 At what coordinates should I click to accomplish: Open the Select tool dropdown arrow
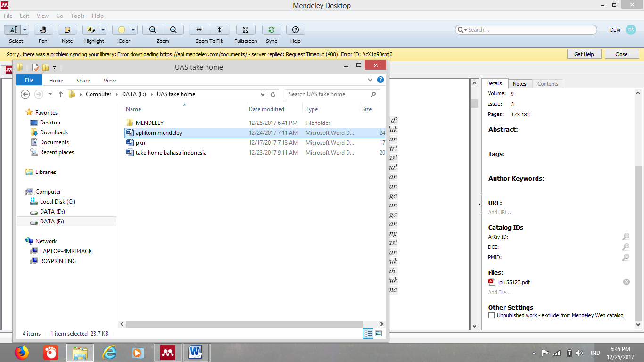[x=25, y=30]
